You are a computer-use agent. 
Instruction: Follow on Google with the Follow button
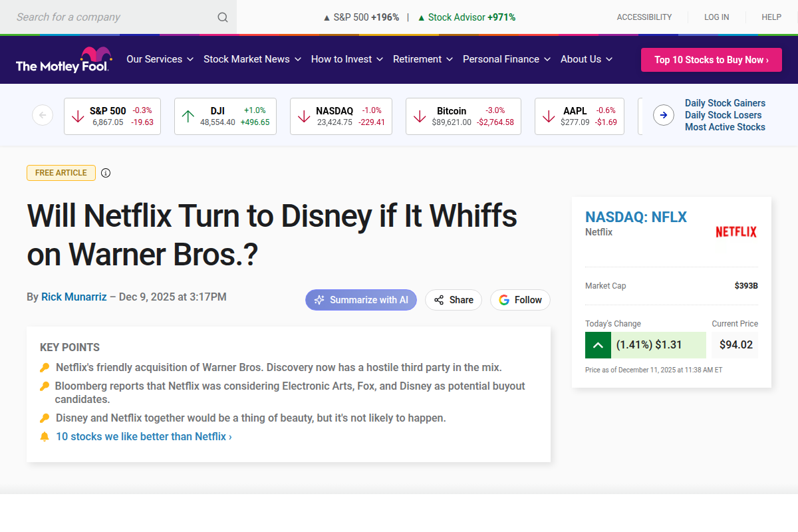pyautogui.click(x=520, y=300)
